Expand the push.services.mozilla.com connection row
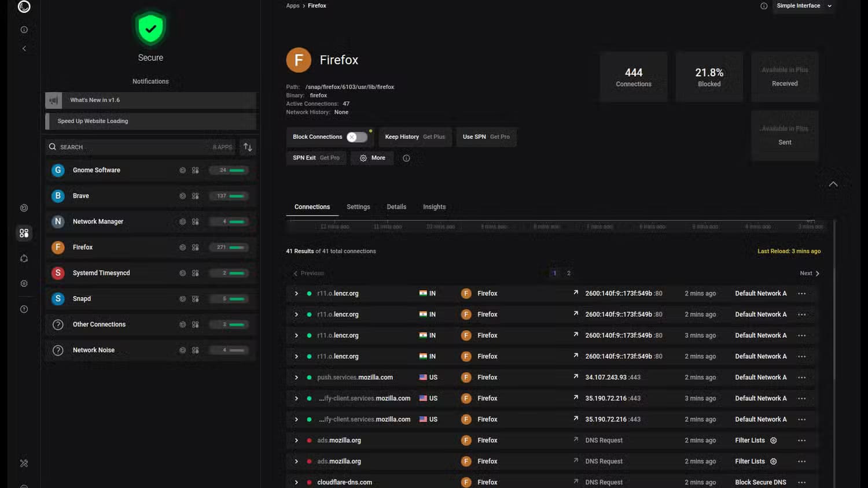Image resolution: width=868 pixels, height=488 pixels. point(296,378)
